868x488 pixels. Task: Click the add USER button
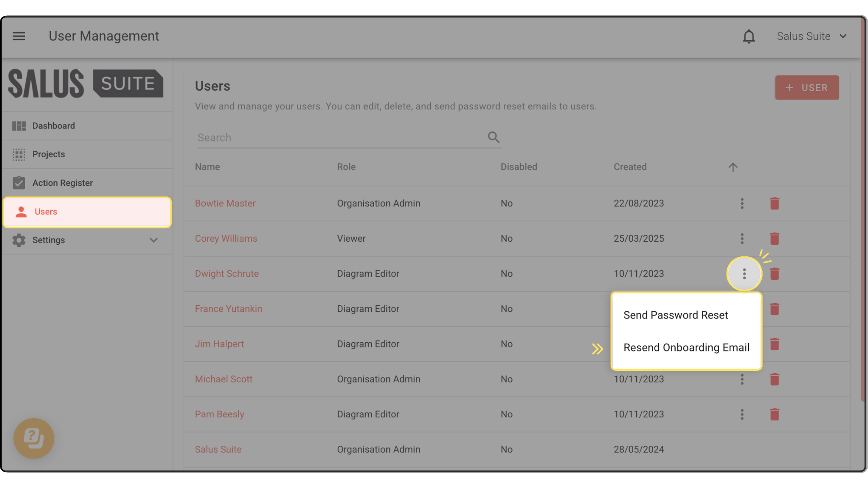click(807, 88)
